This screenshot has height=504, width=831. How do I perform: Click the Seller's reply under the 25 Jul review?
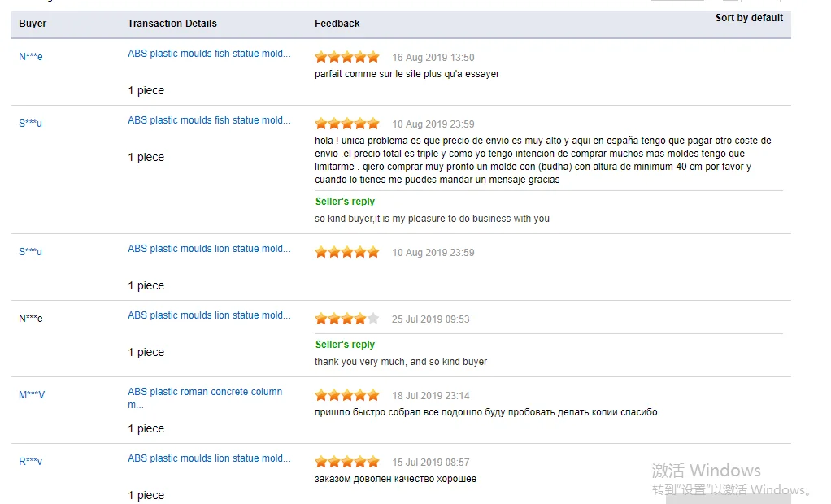(x=345, y=345)
